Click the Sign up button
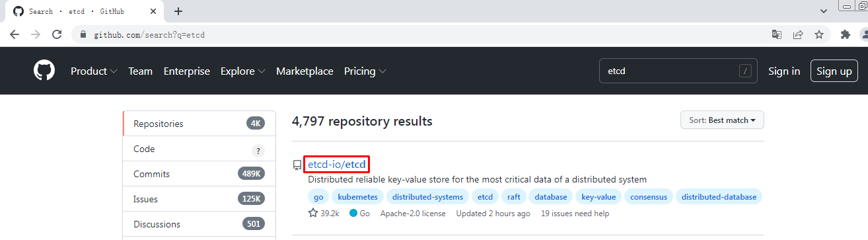This screenshot has height=240, width=868. coord(834,71)
